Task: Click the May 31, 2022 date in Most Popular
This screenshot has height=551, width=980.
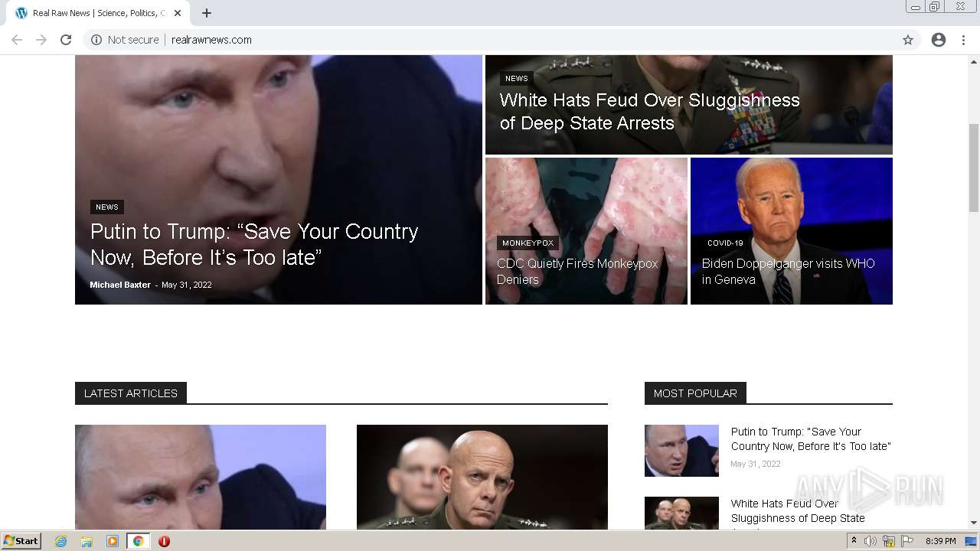Action: pyautogui.click(x=756, y=464)
